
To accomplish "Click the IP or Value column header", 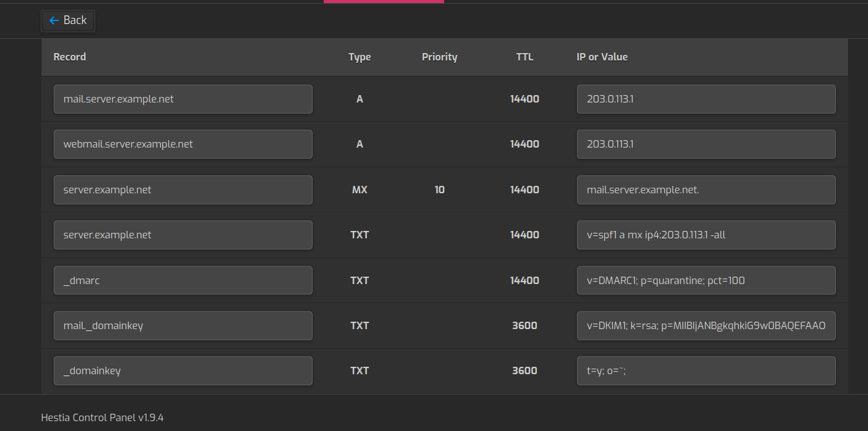I will [x=602, y=57].
